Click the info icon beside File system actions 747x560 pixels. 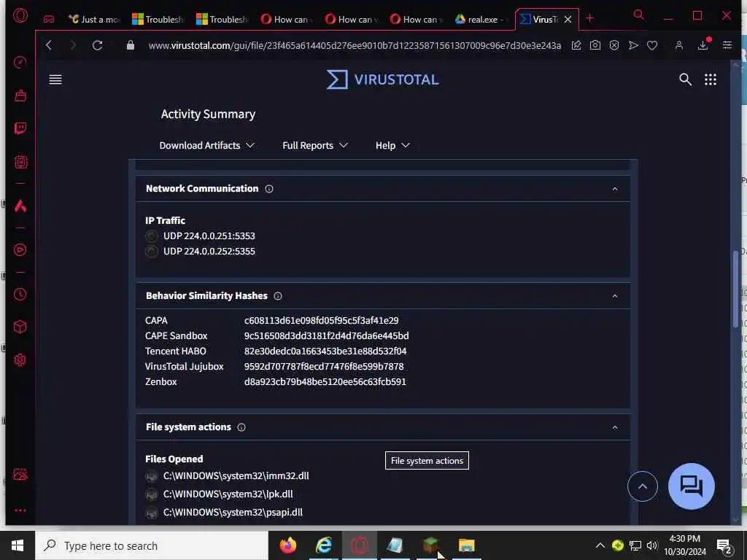tap(241, 427)
